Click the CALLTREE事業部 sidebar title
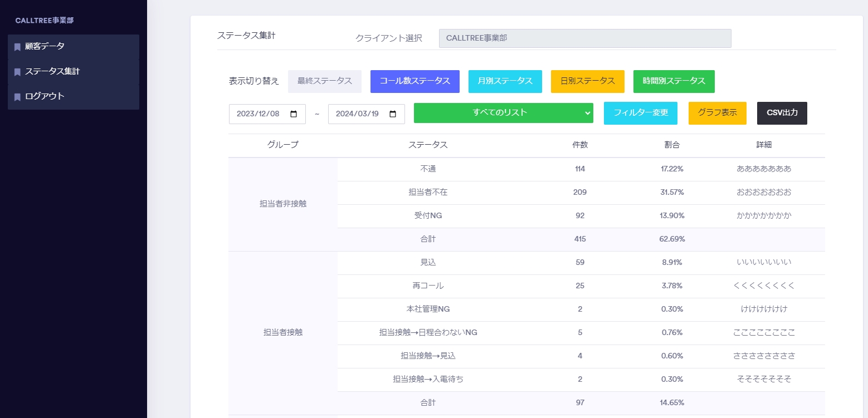The image size is (868, 418). point(45,21)
